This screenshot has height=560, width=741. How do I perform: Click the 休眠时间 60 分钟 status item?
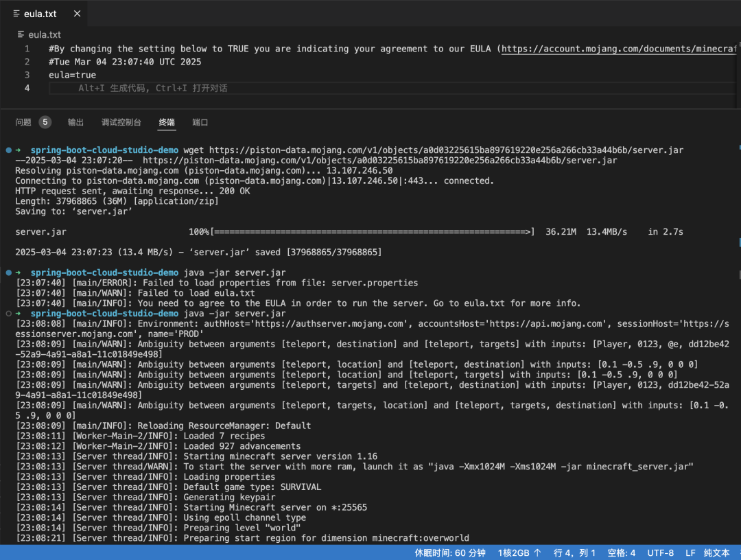[450, 552]
